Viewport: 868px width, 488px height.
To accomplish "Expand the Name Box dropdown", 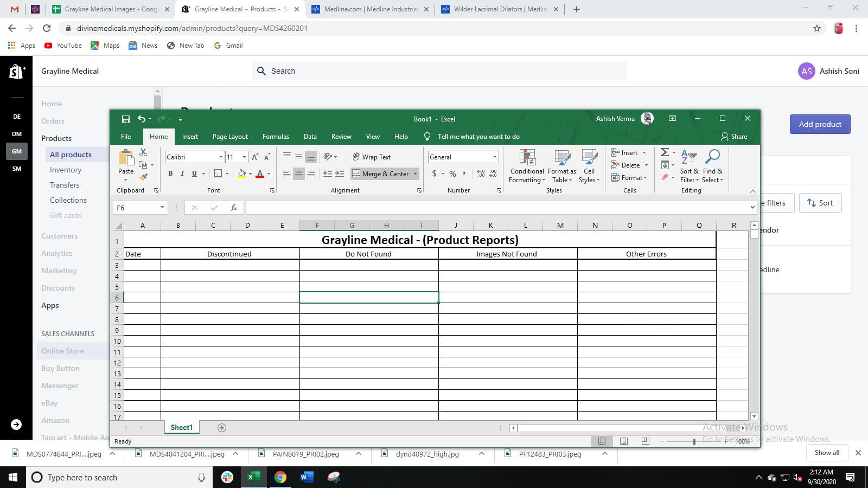I will coord(162,208).
